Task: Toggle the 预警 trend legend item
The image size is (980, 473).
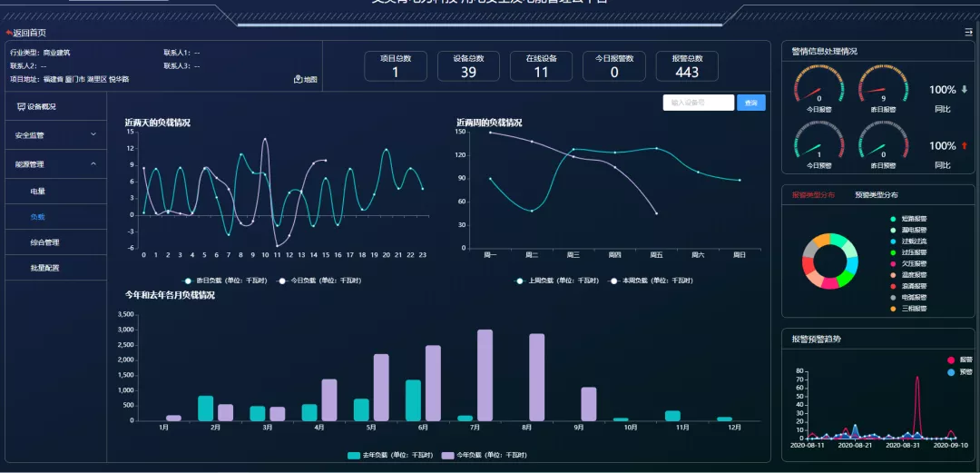Action: (x=960, y=371)
